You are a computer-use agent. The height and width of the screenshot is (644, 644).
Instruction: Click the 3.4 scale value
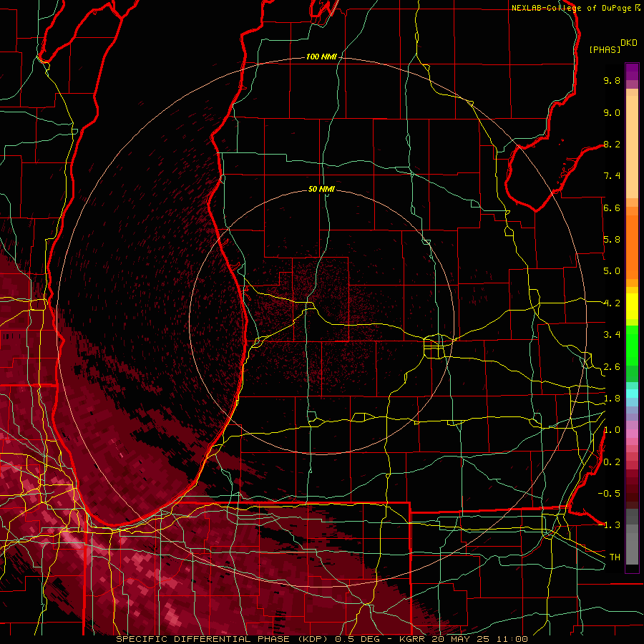pyautogui.click(x=612, y=335)
